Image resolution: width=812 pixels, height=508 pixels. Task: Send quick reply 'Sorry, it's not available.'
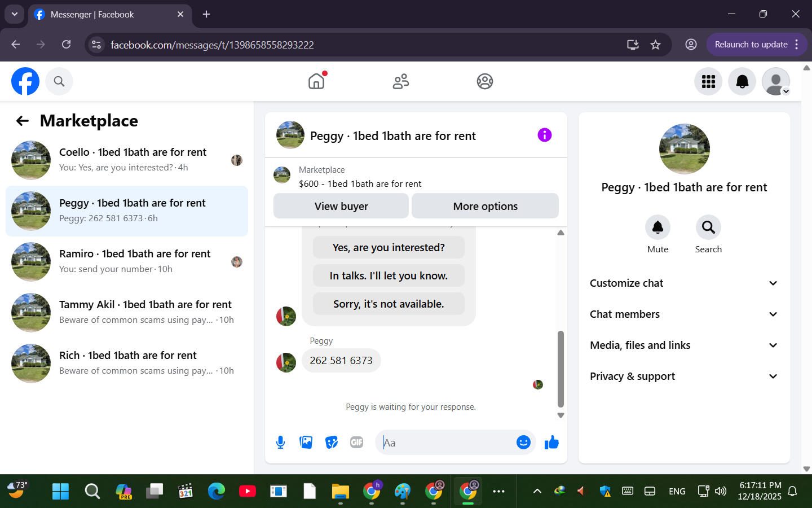[x=389, y=304]
